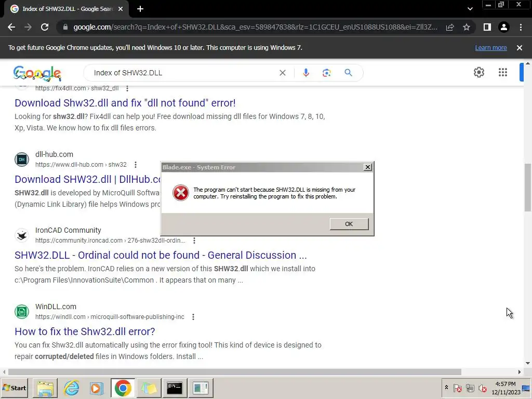Switch to command prompt in taskbar
The width and height of the screenshot is (532, 399).
(x=175, y=388)
